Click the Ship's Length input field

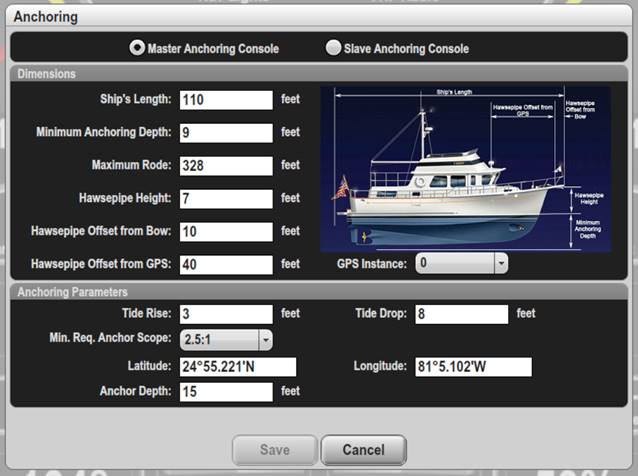point(226,100)
